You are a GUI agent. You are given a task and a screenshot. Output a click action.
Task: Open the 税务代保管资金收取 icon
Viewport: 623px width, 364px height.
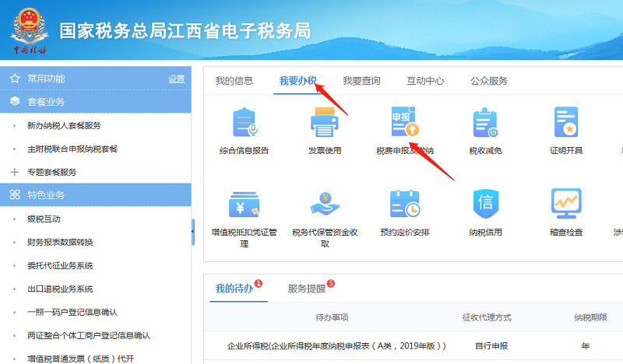pyautogui.click(x=325, y=204)
